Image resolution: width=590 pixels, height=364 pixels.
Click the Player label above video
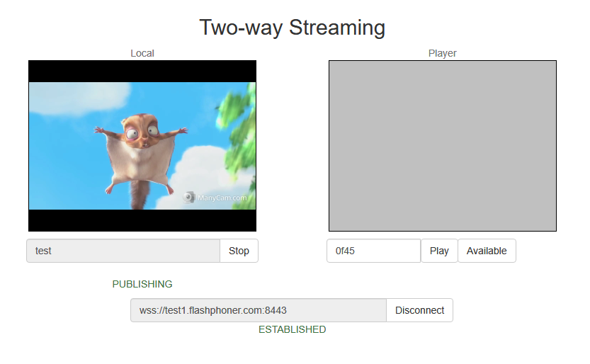click(x=442, y=53)
